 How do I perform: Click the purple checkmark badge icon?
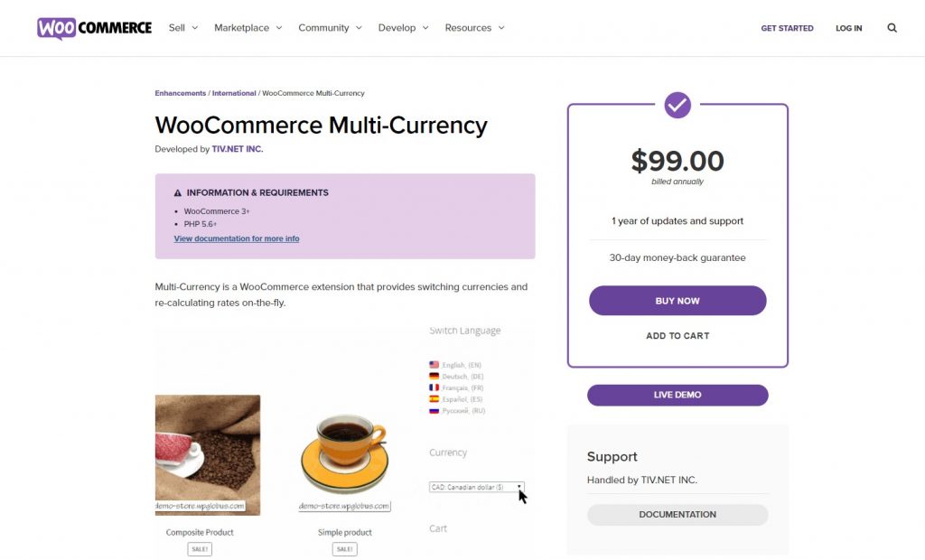[x=677, y=105]
